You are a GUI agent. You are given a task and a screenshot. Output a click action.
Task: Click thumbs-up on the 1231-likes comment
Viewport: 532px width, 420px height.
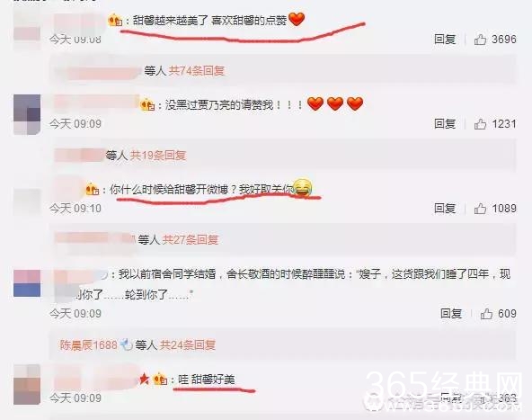click(x=480, y=124)
